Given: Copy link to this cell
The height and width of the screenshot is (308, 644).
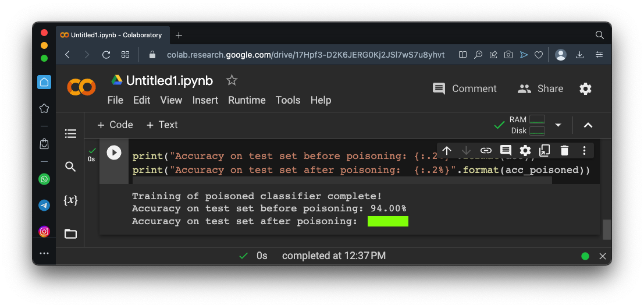Looking at the screenshot, I should tap(486, 151).
